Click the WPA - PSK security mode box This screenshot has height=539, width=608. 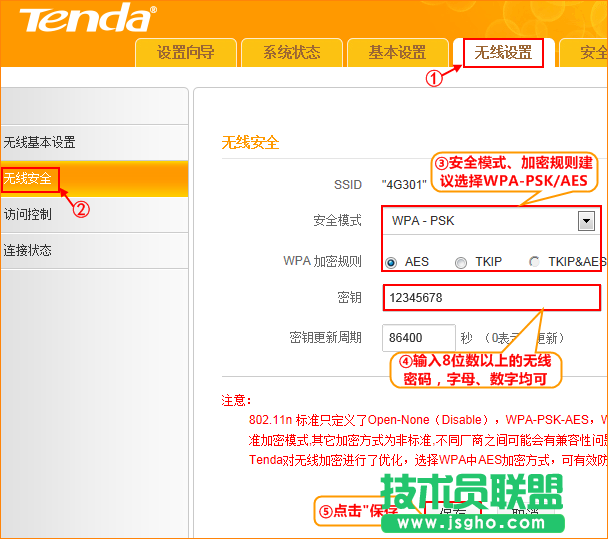click(x=480, y=221)
